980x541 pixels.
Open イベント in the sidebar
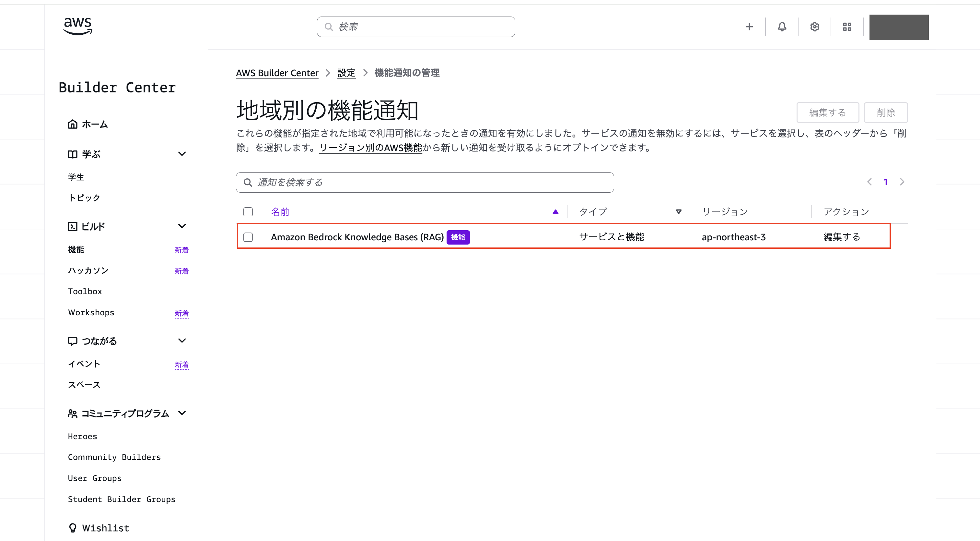pos(84,364)
